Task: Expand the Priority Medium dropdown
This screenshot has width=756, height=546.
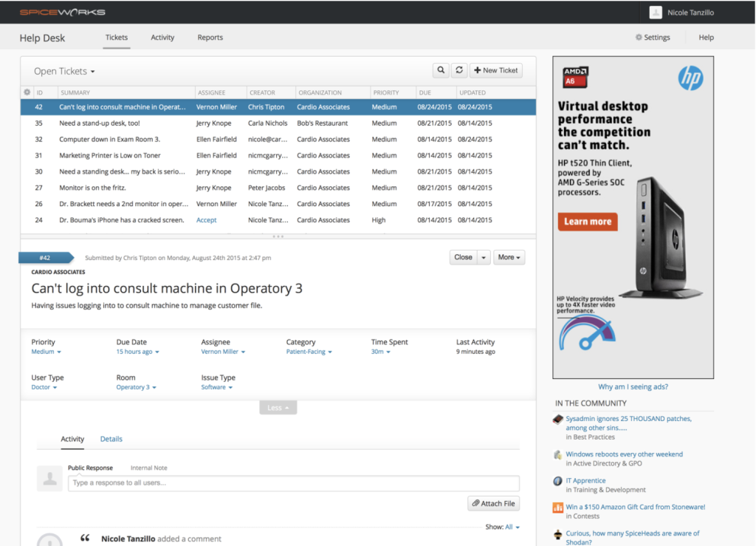Action: click(46, 352)
